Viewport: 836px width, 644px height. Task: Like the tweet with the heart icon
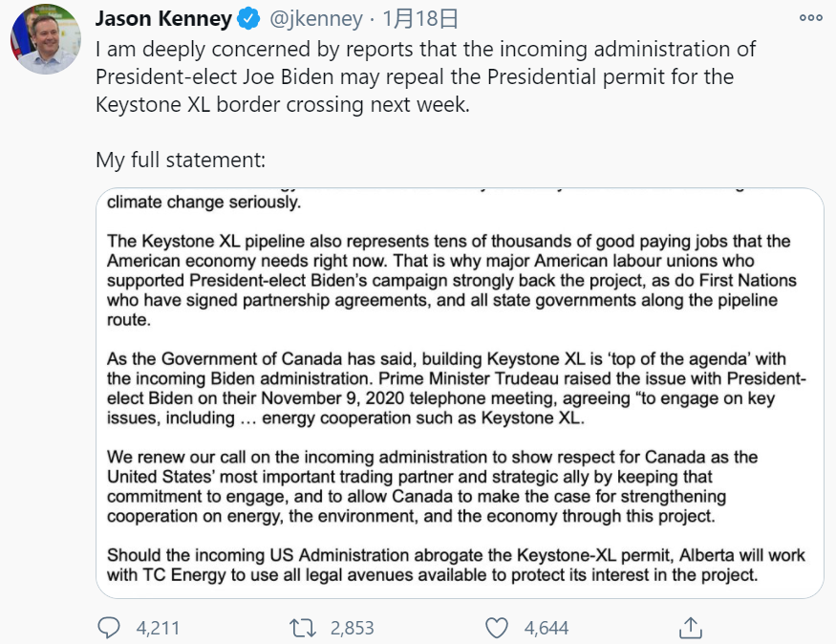[x=497, y=628]
